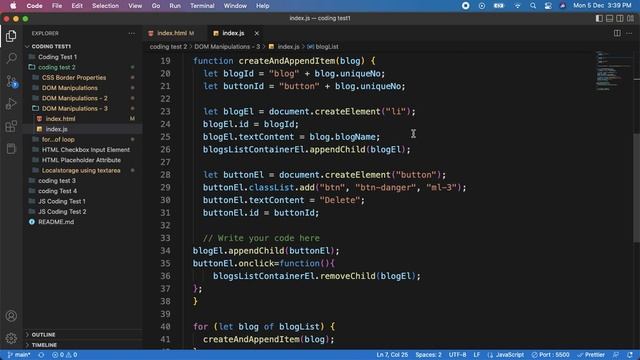Click DOM Manipulations - 3 breadcrumb segment
Viewport: 640px width, 360px height.
pyautogui.click(x=227, y=47)
